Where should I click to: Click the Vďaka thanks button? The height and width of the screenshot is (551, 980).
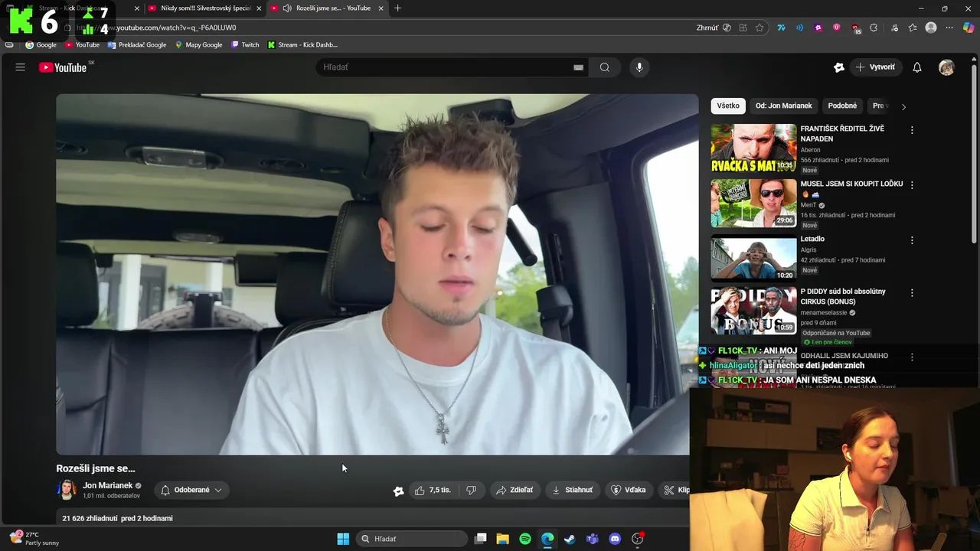point(628,490)
